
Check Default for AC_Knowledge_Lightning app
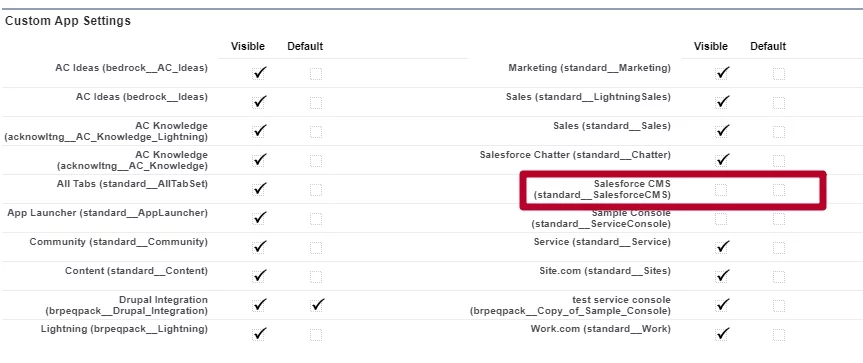pyautogui.click(x=316, y=132)
